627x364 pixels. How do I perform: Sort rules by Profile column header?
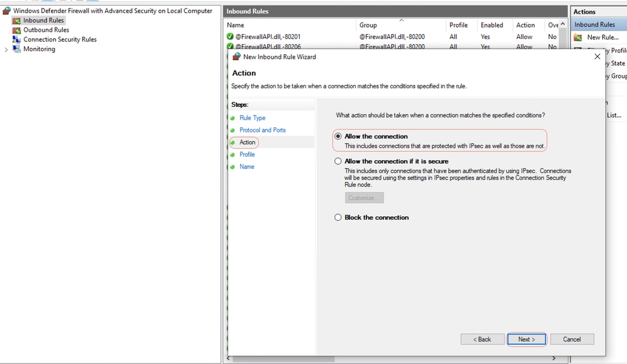pos(461,25)
